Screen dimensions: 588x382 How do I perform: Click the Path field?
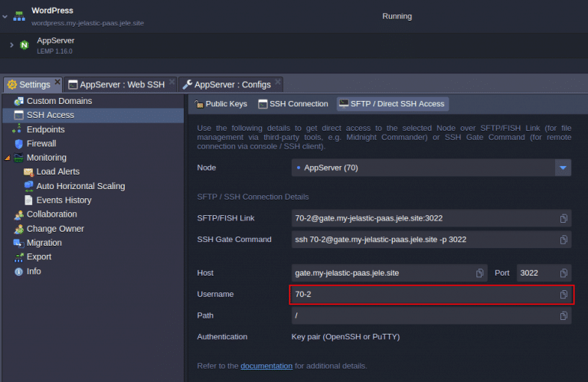click(431, 315)
